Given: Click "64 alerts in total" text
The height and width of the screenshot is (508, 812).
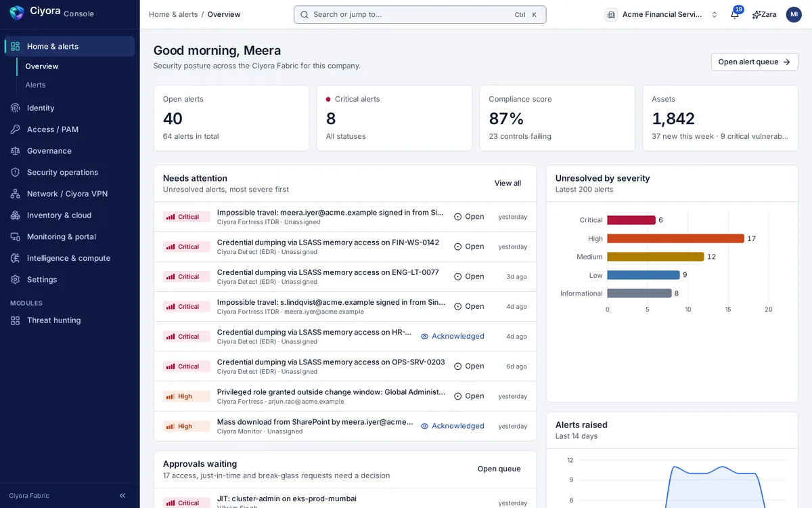Looking at the screenshot, I should (x=191, y=136).
